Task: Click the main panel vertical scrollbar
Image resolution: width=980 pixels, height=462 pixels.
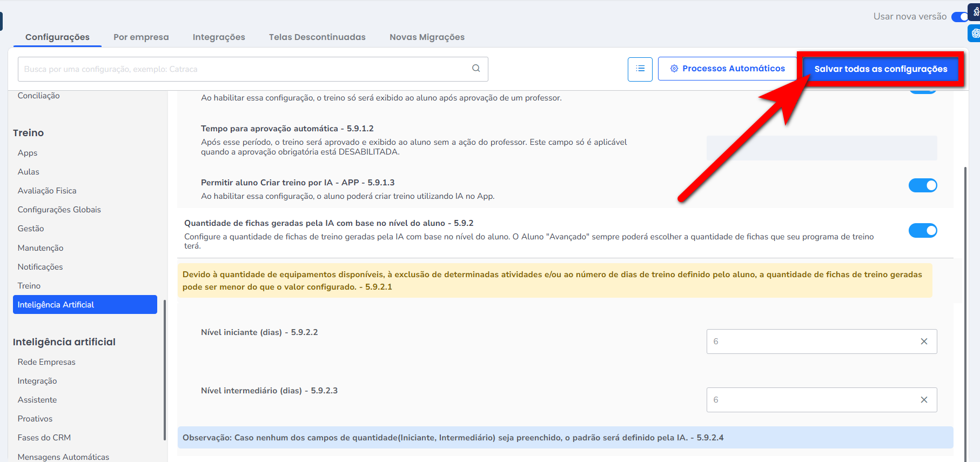Action: pyautogui.click(x=965, y=313)
